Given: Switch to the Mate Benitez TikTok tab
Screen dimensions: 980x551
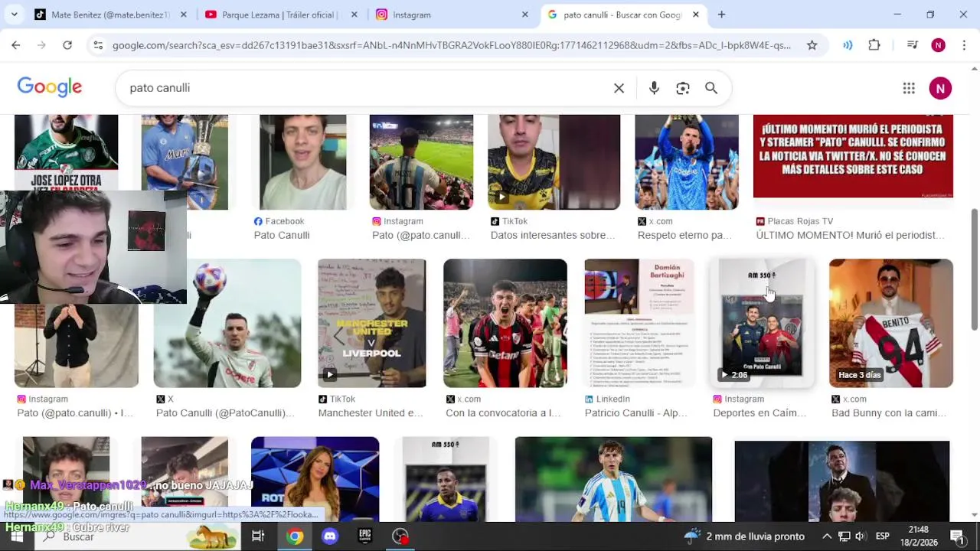Looking at the screenshot, I should pyautogui.click(x=111, y=15).
